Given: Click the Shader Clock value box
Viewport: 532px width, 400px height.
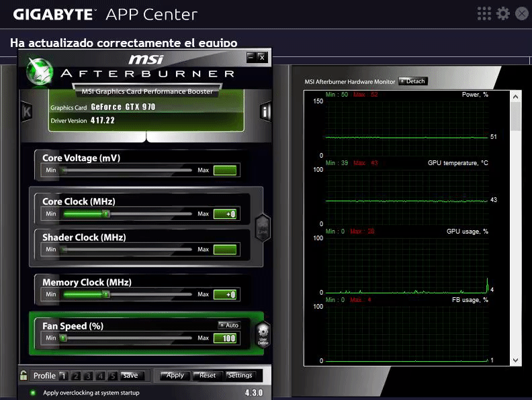Looking at the screenshot, I should pos(225,250).
